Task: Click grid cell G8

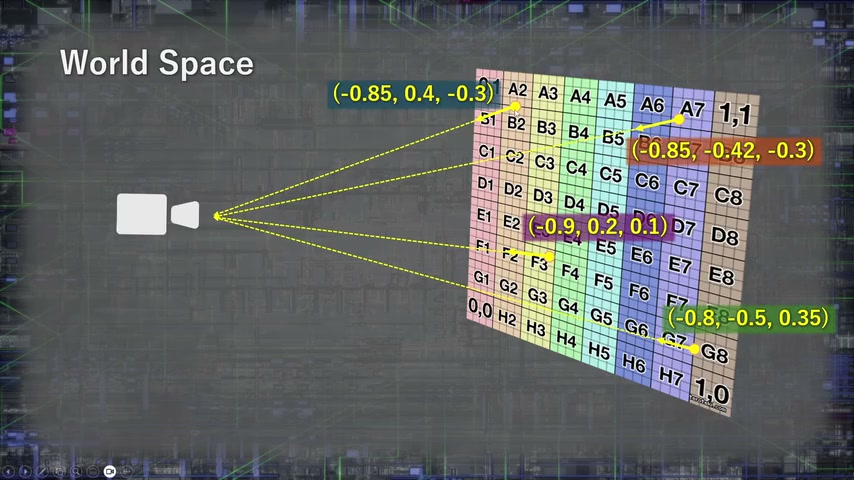Action: 715,354
